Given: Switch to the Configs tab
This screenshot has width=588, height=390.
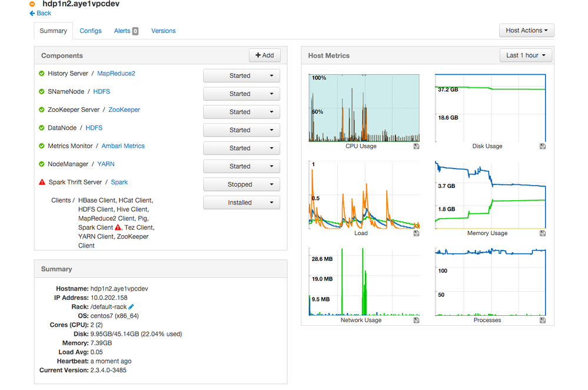Looking at the screenshot, I should coord(91,31).
